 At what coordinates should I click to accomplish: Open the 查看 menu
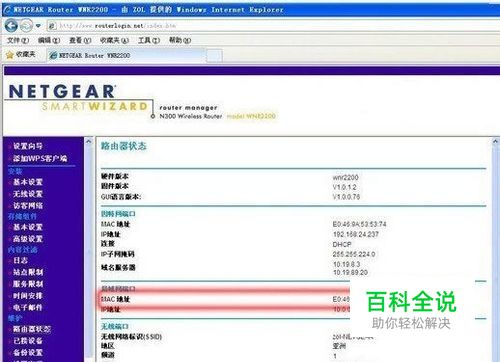80,40
